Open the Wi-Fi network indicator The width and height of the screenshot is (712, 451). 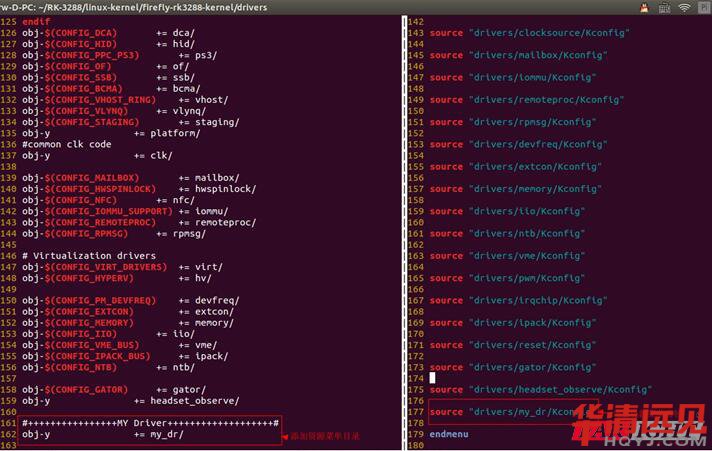click(684, 7)
